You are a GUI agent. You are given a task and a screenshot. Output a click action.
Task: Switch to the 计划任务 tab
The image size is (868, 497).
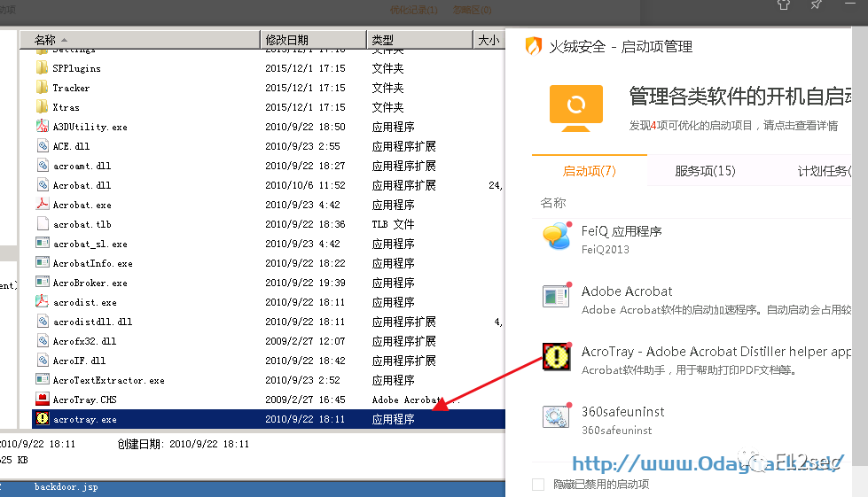825,171
